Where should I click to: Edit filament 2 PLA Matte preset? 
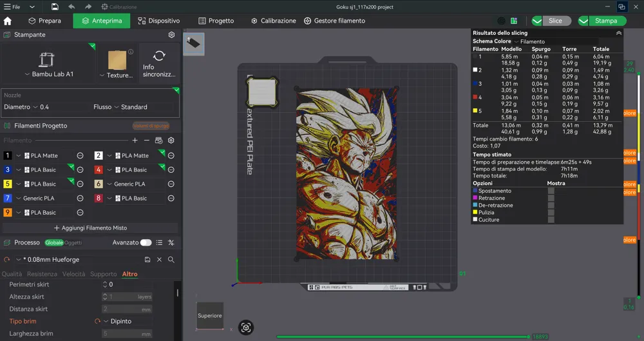pyautogui.click(x=171, y=155)
